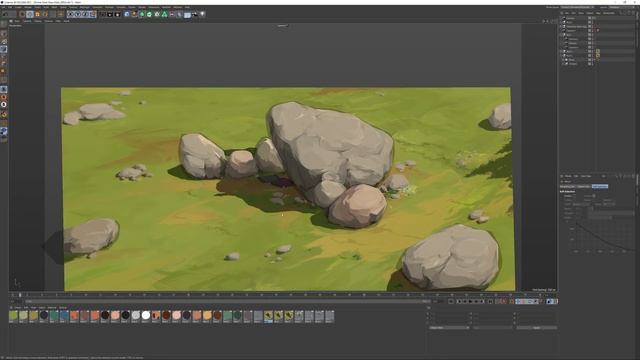
Task: Click Object Manager search magnifier icon
Action: pos(620,13)
